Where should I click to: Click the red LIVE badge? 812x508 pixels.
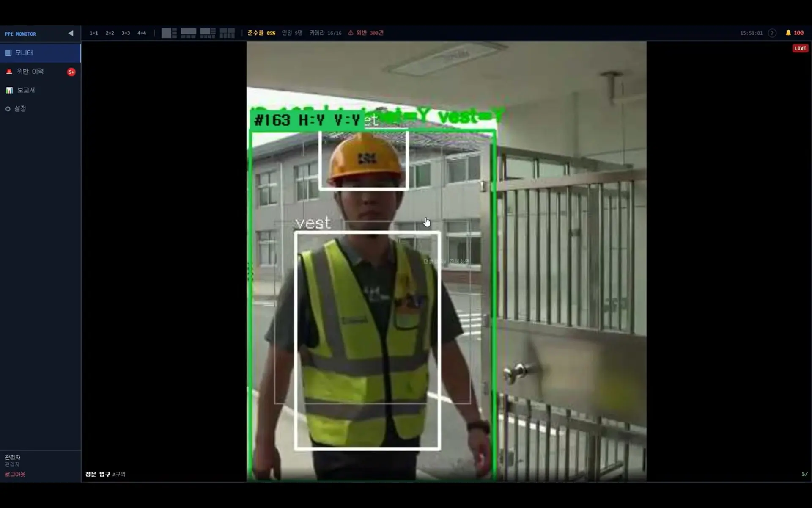[x=800, y=48]
